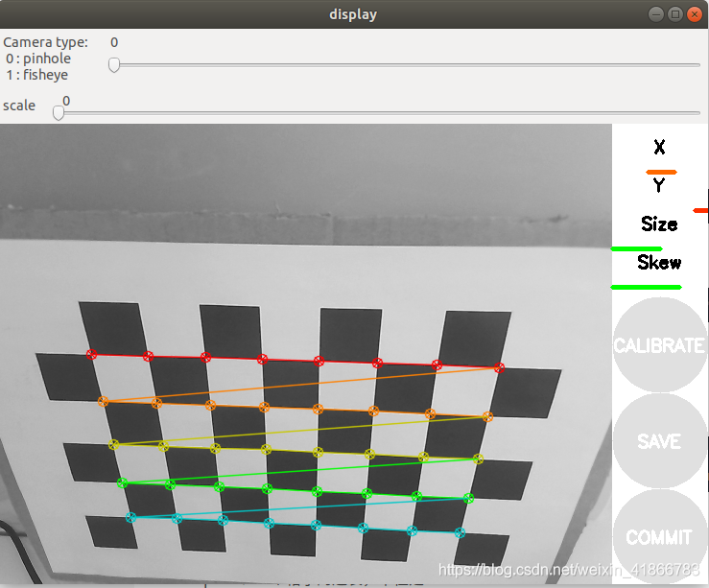Click the first red corner marker on the chessboard
The width and height of the screenshot is (709, 588).
pyautogui.click(x=91, y=354)
